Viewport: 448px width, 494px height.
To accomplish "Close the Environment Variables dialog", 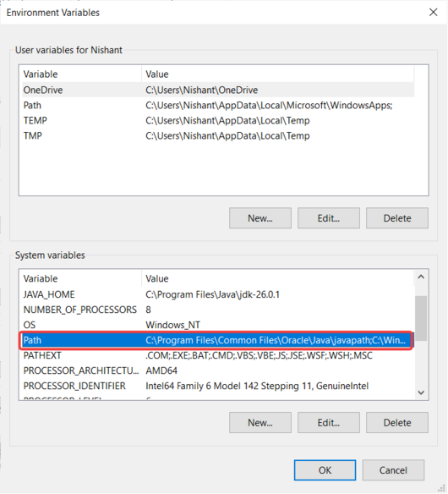I will 433,13.
